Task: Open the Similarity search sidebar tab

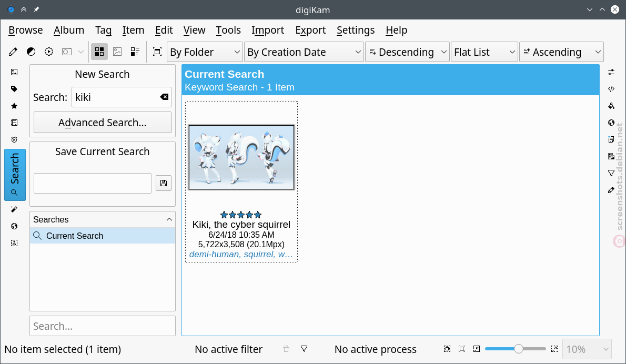Action: click(x=14, y=209)
